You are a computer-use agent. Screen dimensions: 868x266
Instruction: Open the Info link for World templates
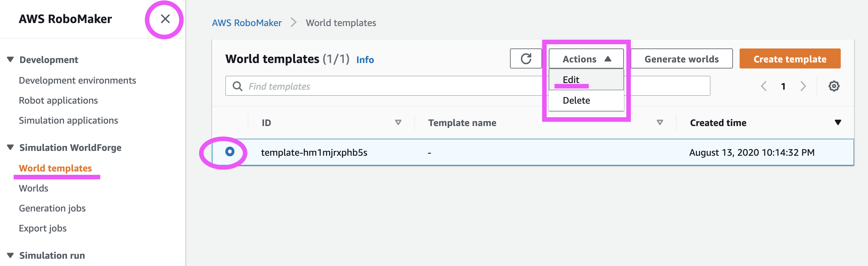pyautogui.click(x=365, y=60)
